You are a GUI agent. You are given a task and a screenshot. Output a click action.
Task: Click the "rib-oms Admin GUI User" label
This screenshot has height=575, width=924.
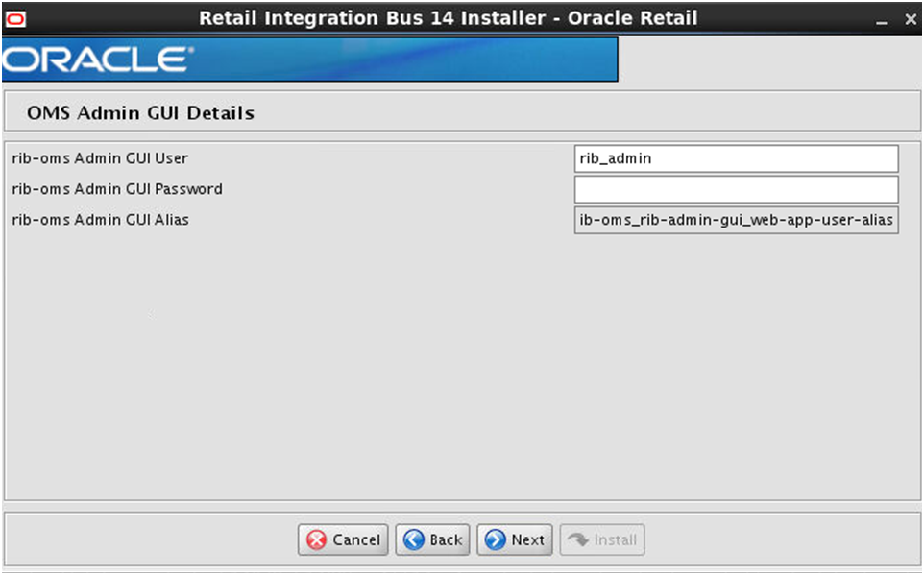pyautogui.click(x=100, y=158)
